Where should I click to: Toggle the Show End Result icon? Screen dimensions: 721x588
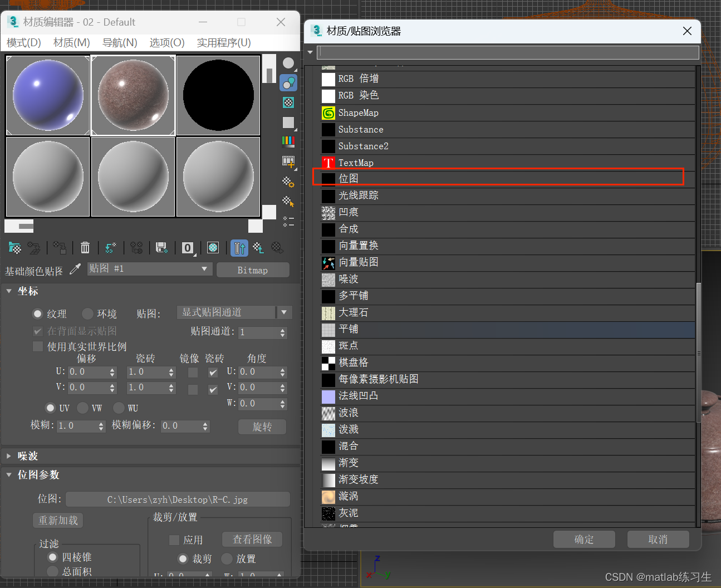click(239, 248)
